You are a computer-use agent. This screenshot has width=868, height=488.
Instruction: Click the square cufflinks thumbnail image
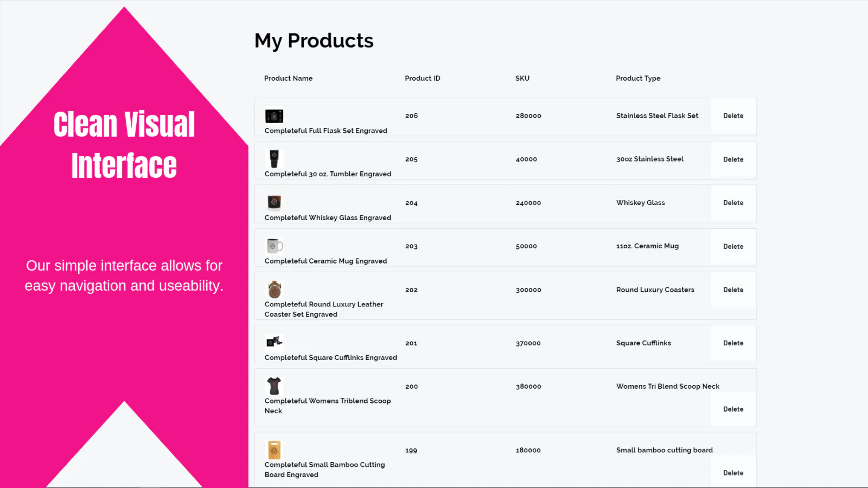274,342
